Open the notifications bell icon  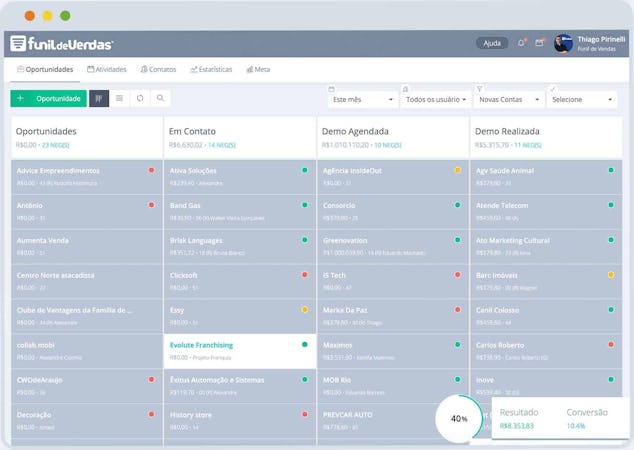coord(522,43)
